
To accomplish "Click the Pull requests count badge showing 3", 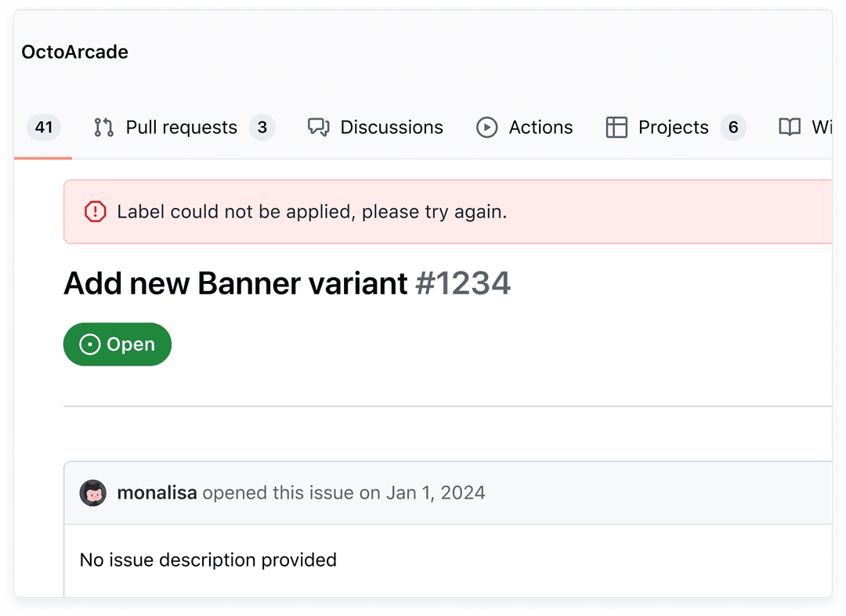I will click(262, 127).
